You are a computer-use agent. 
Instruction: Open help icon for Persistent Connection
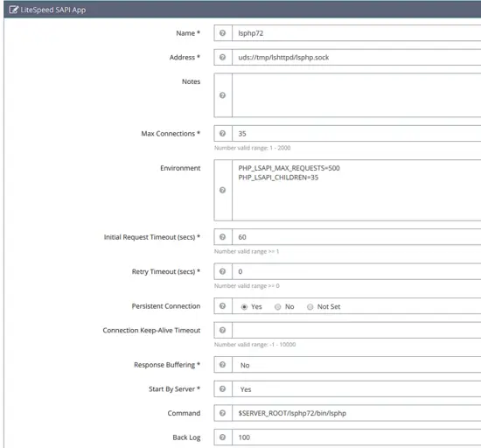(223, 305)
